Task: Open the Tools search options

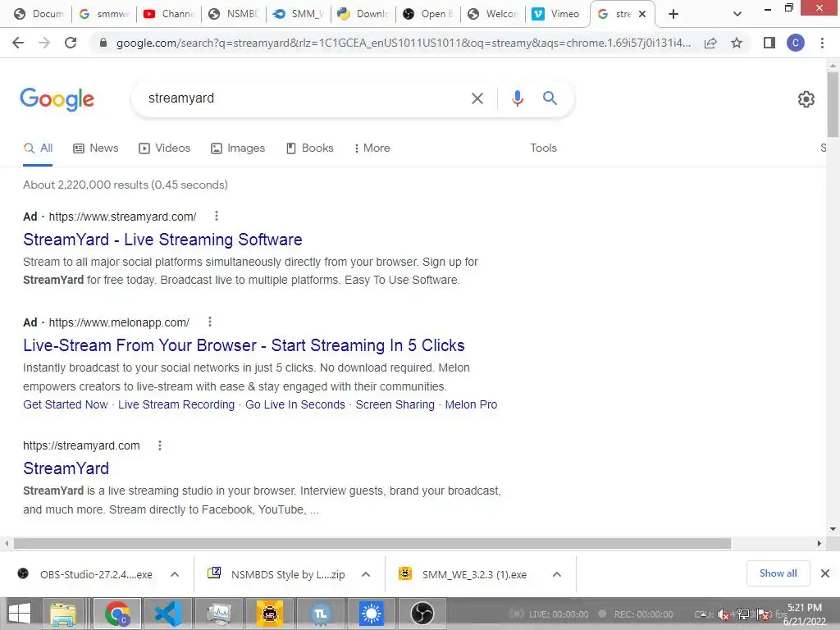Action: [x=543, y=148]
